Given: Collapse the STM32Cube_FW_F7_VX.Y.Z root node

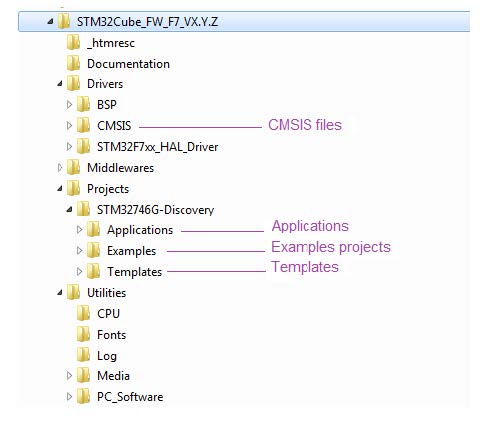Looking at the screenshot, I should [50, 22].
